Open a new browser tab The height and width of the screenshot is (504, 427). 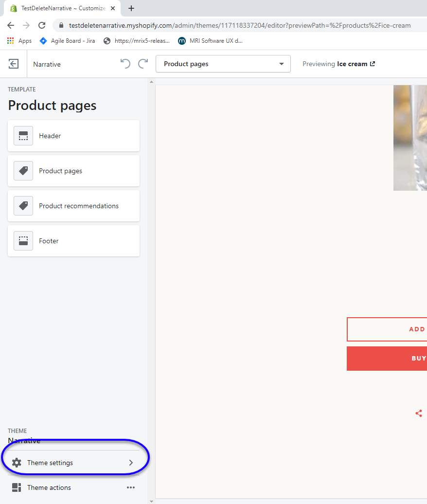[131, 8]
